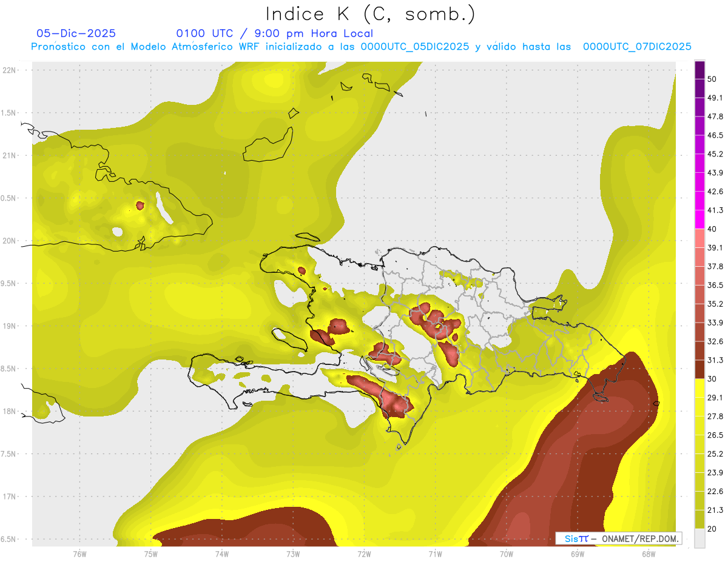
Task: Click the '21N' latitude axis label
Action: tap(10, 155)
